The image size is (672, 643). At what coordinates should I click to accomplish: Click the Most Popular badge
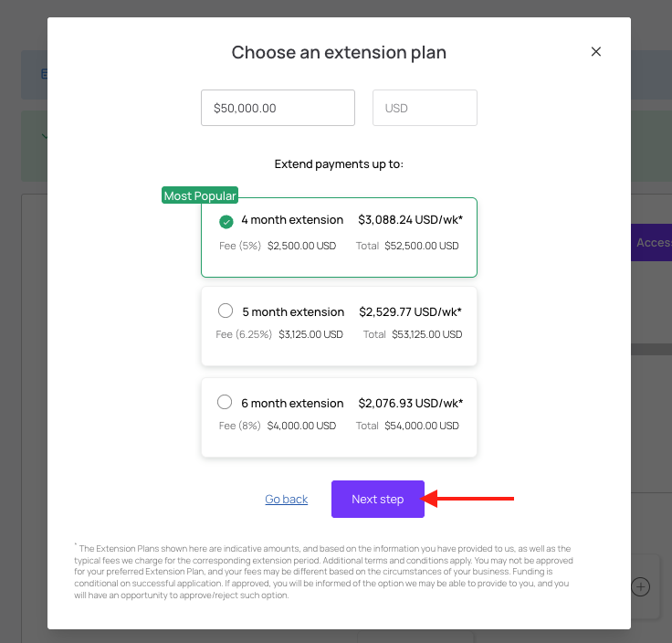coord(200,195)
